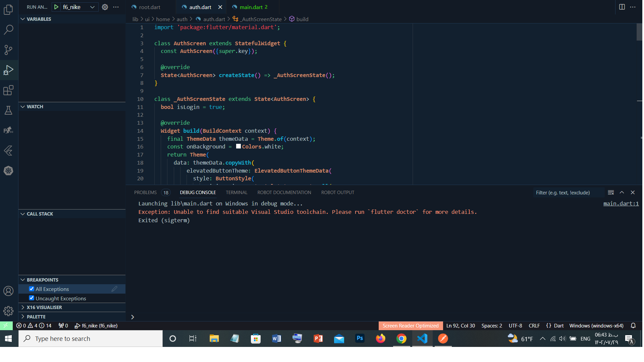Open the f6_nike launch configuration dropdown
The width and height of the screenshot is (644, 362).
[79, 7]
